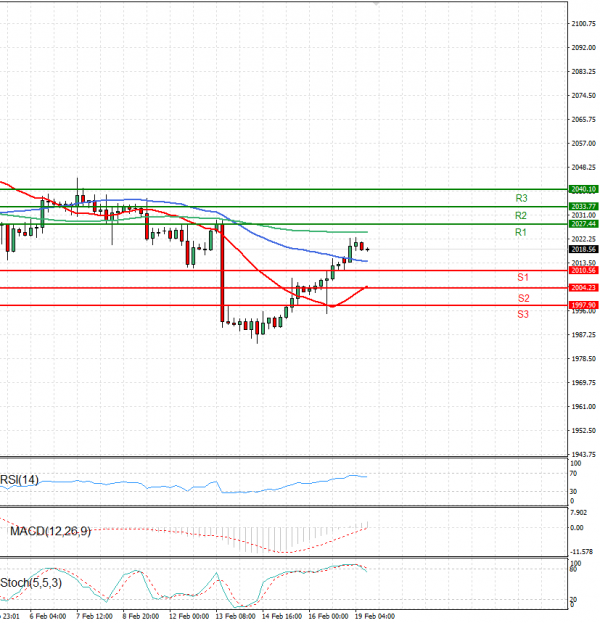Click the RSI(14) indicator label
This screenshot has height=623, width=600.
[x=19, y=480]
